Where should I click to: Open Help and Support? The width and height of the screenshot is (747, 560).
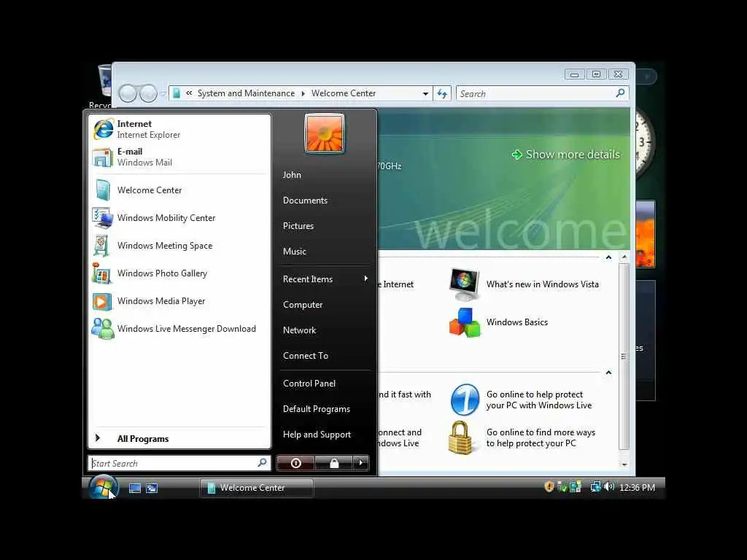pos(317,435)
